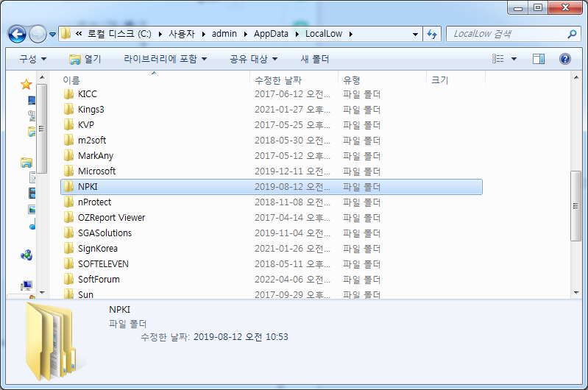Screen dimensions: 588x390
Task: Click the magnifier search icon
Action: [x=573, y=34]
